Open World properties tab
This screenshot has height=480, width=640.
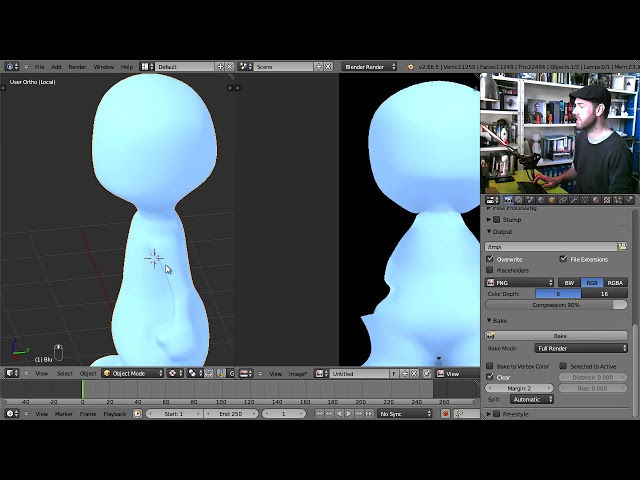click(x=541, y=200)
